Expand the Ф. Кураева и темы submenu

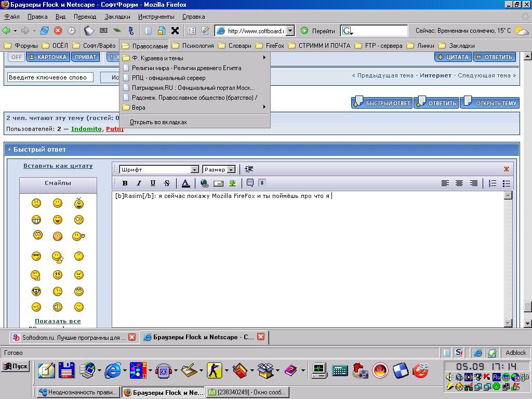click(x=195, y=58)
